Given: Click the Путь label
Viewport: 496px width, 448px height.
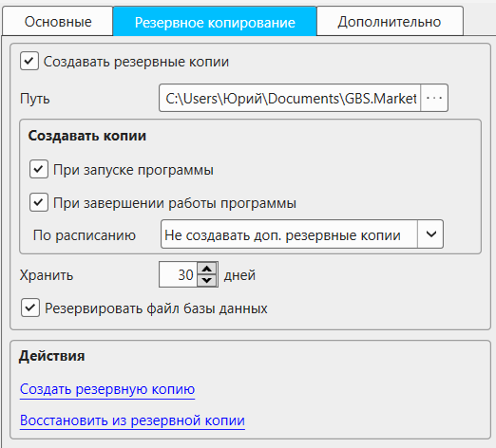Looking at the screenshot, I should [x=35, y=99].
